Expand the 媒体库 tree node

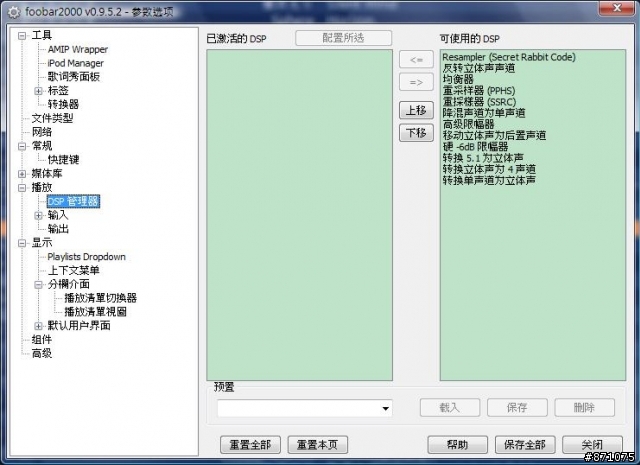point(22,174)
